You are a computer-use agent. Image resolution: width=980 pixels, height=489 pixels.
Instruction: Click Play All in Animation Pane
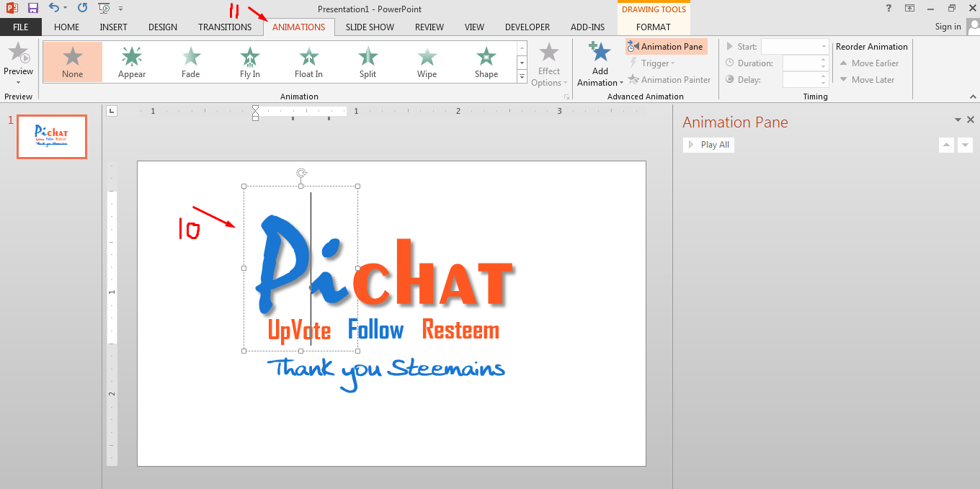[708, 145]
